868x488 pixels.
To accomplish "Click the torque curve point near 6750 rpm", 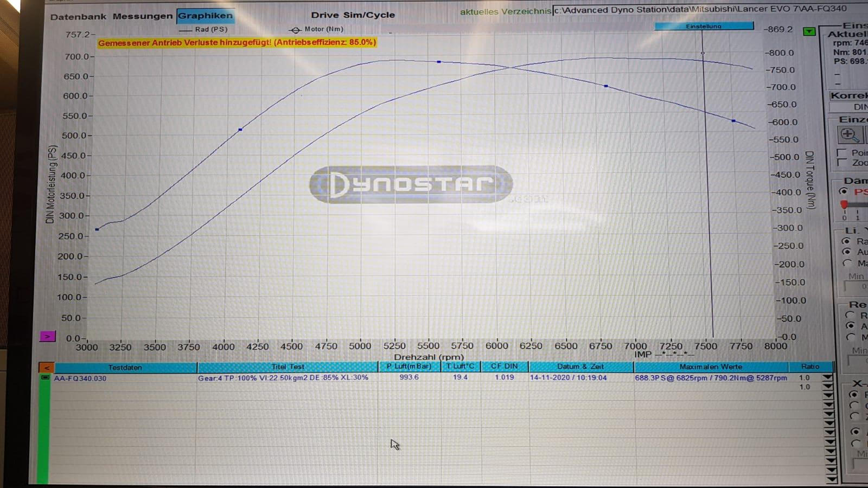I will pyautogui.click(x=606, y=86).
